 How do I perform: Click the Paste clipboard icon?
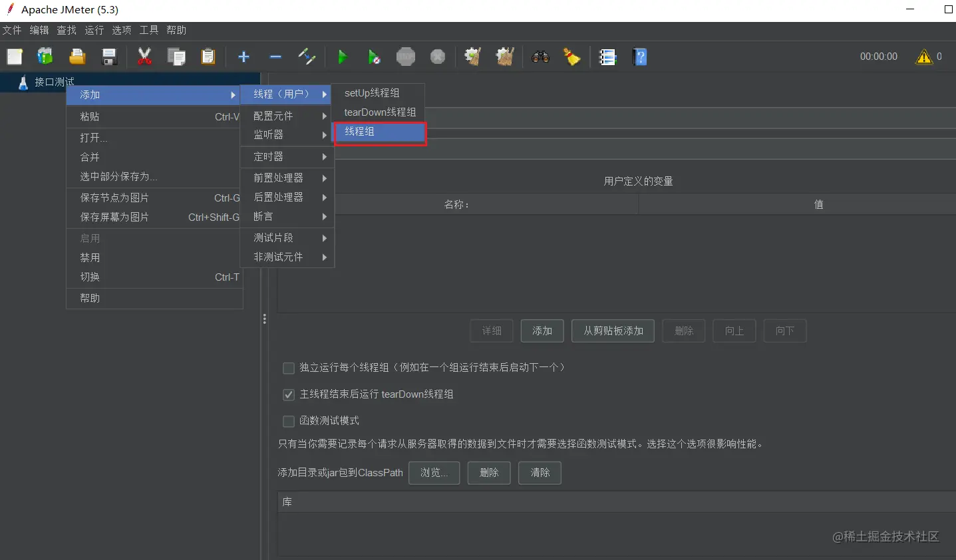pos(208,57)
